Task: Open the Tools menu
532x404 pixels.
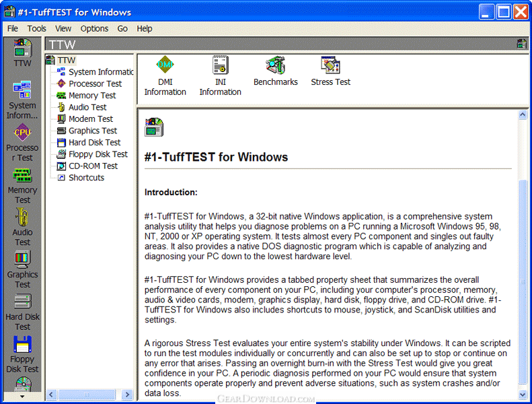Action: pyautogui.click(x=36, y=28)
